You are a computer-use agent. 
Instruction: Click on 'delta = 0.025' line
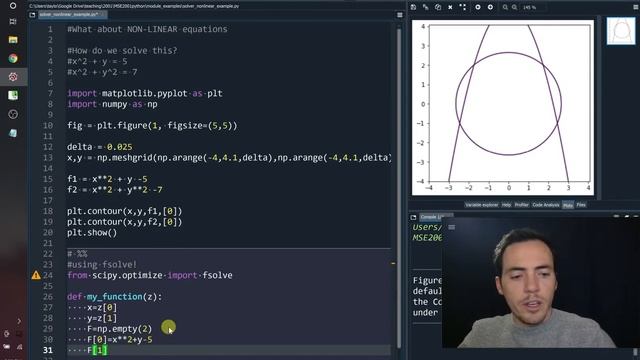(100, 147)
